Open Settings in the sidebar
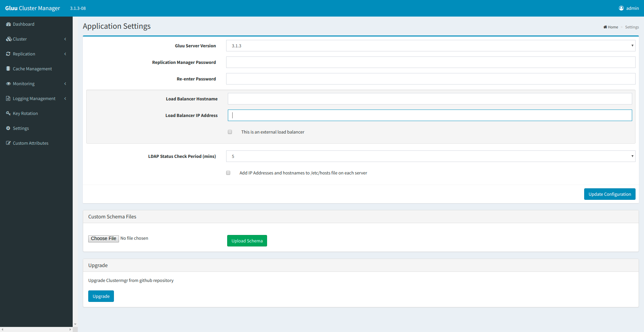 (x=36, y=128)
